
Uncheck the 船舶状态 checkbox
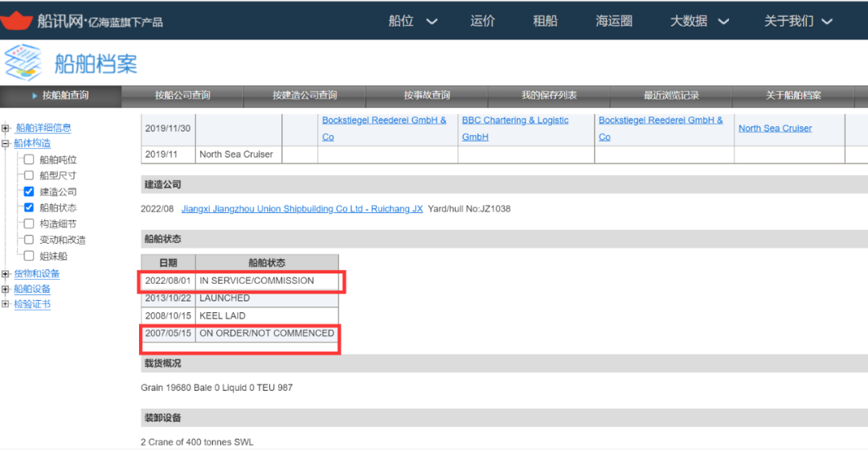pyautogui.click(x=29, y=208)
